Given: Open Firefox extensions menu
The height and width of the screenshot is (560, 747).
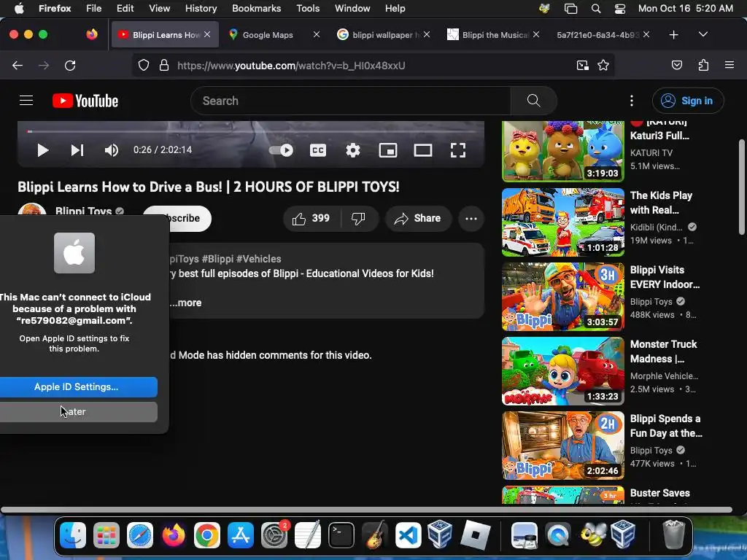Looking at the screenshot, I should tap(703, 65).
